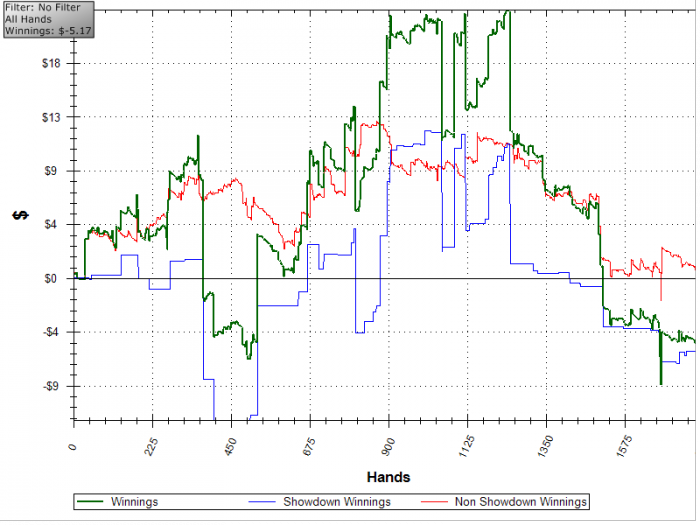This screenshot has height=525, width=700.
Task: Click the $4 y-axis label
Action: point(53,225)
